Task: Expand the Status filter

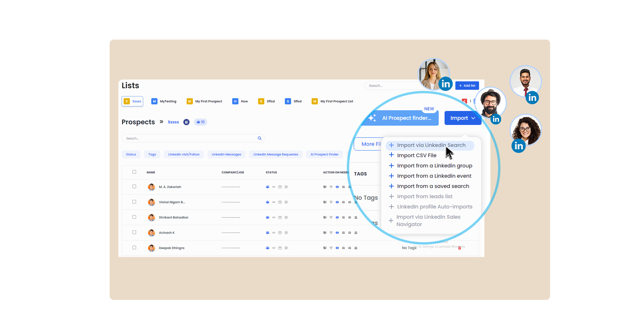Action: (131, 154)
